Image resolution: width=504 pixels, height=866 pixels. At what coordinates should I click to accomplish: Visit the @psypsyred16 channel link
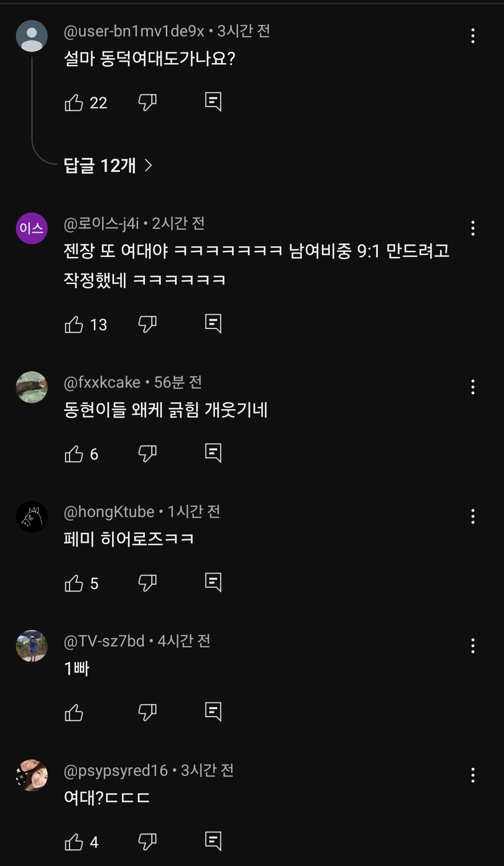tap(115, 771)
